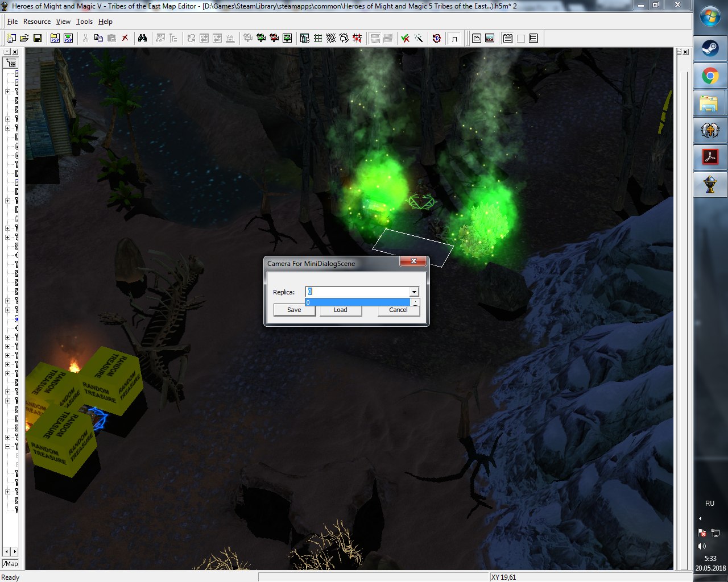
Task: Click the volume speaker tray icon
Action: pos(702,546)
